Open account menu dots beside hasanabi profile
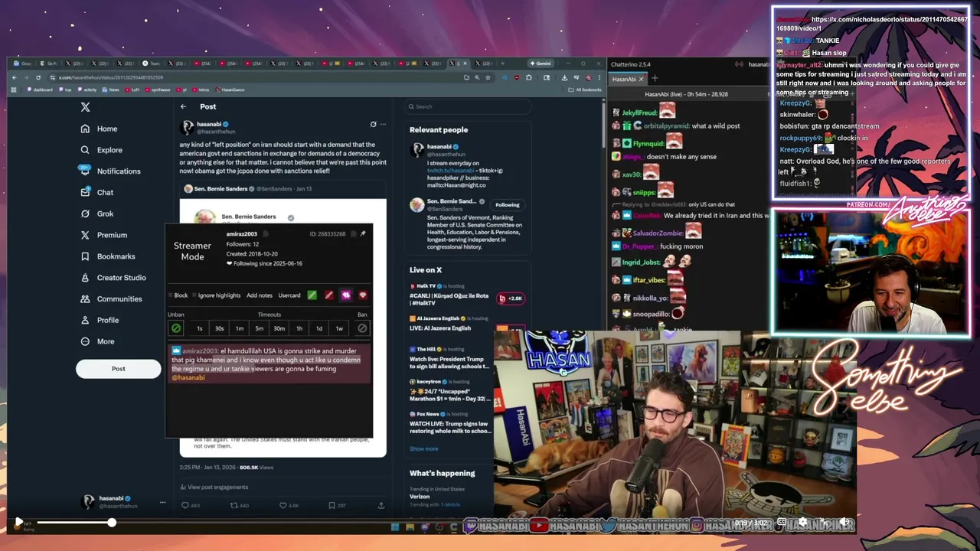Image resolution: width=980 pixels, height=551 pixels. [162, 502]
